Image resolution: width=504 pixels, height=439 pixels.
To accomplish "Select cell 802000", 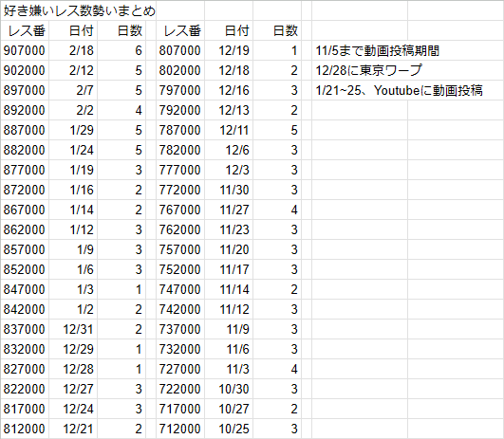I will point(180,70).
